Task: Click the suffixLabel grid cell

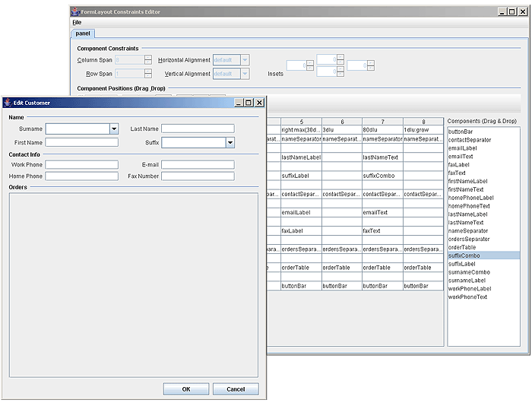Action: (x=301, y=176)
